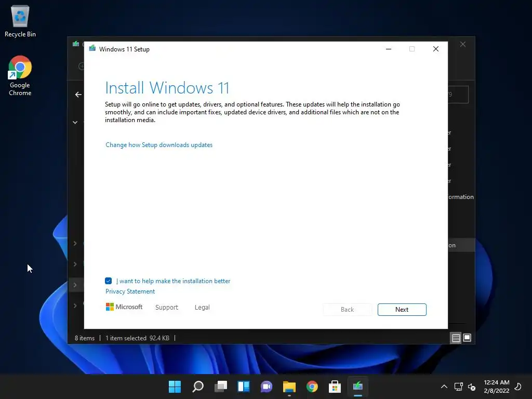Show hidden system tray icons
The width and height of the screenshot is (532, 399).
[x=444, y=387]
